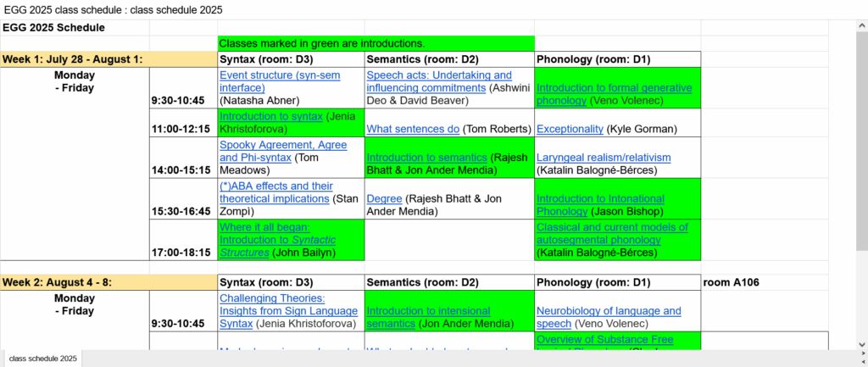Open the Speech acts: Undertaking commitments link
868x367 pixels.
coord(439,75)
